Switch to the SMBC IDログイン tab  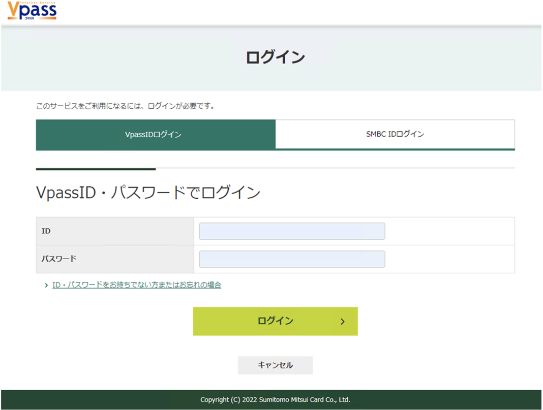[x=395, y=134]
